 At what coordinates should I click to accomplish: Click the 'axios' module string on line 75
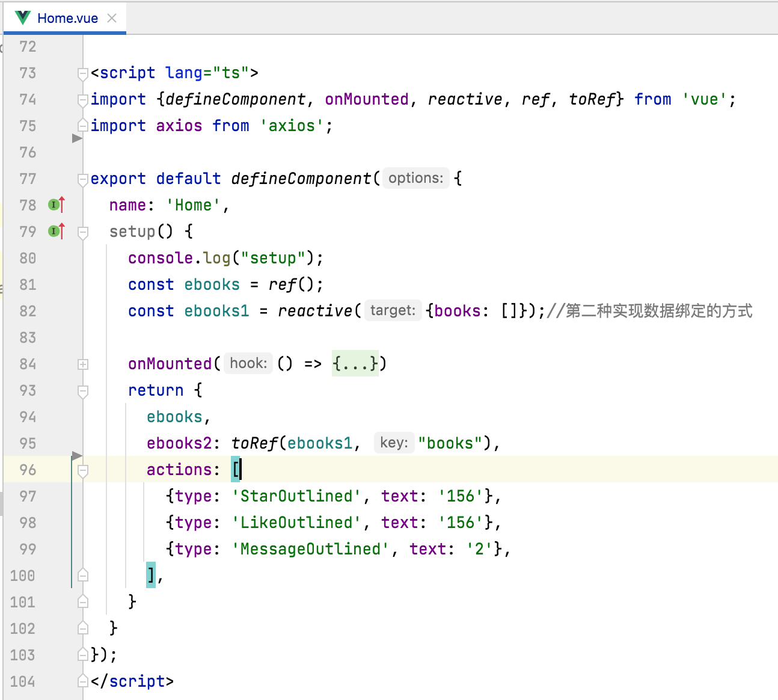click(x=292, y=126)
